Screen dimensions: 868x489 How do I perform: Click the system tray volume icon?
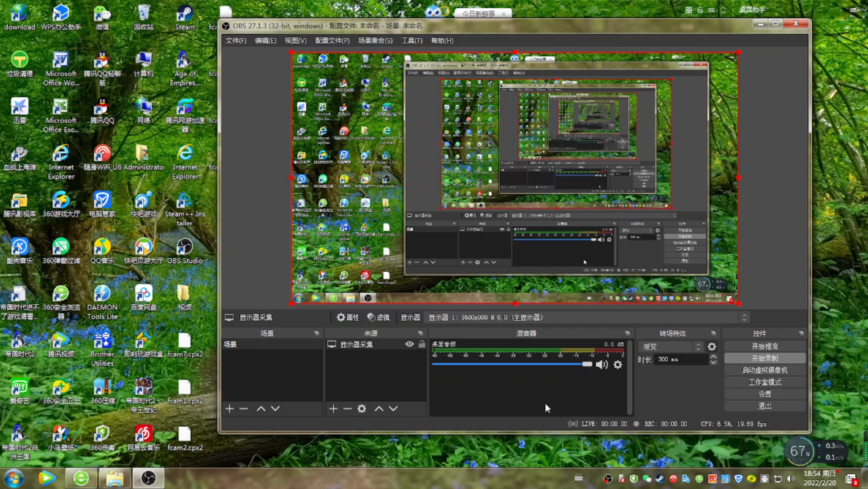791,479
